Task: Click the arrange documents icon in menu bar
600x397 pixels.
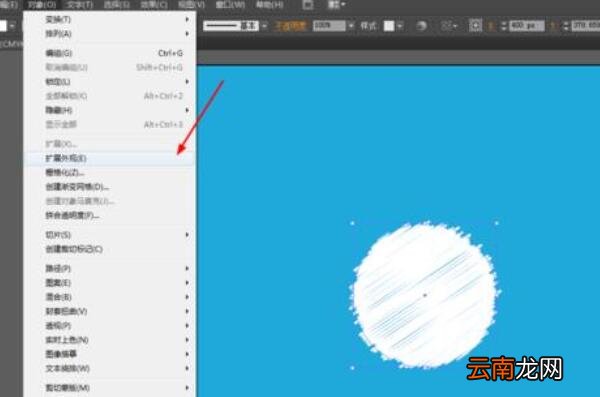Action: (308, 5)
